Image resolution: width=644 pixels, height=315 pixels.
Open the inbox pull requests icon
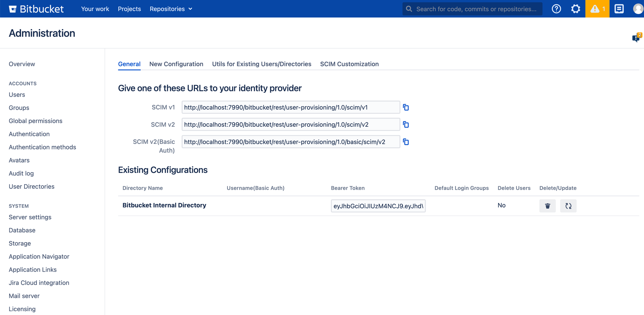(x=619, y=9)
